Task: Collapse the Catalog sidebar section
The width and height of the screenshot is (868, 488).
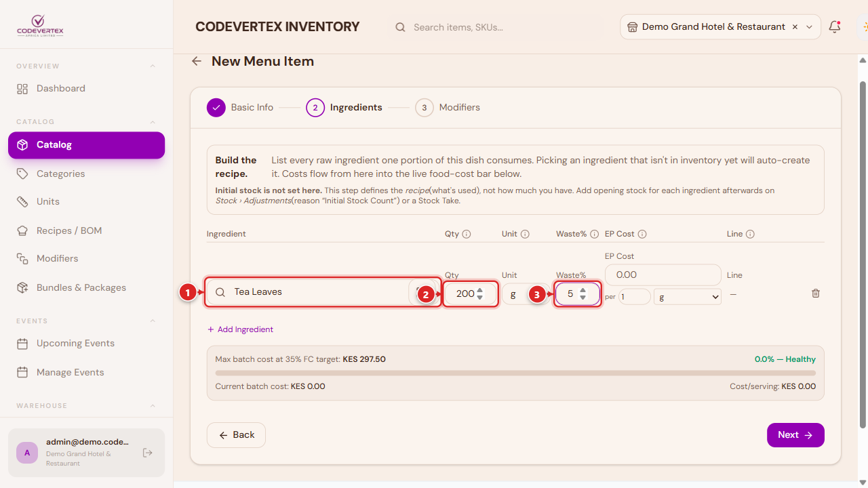Action: tap(153, 122)
